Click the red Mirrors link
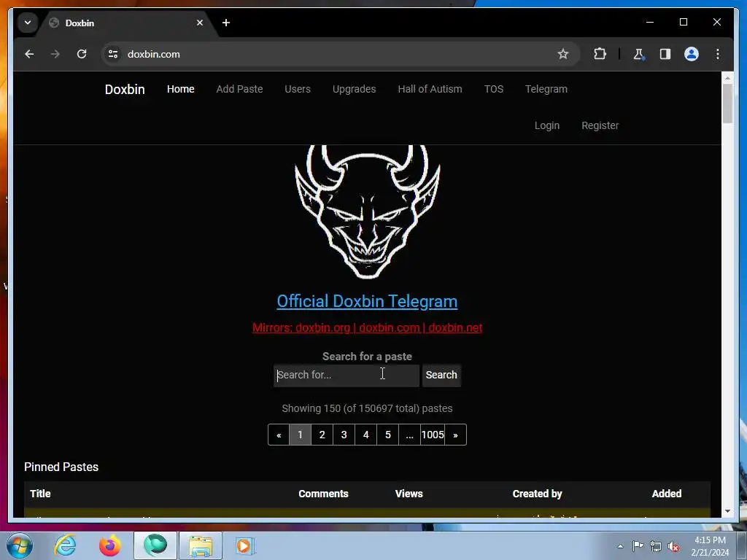This screenshot has height=560, width=747. pyautogui.click(x=368, y=327)
